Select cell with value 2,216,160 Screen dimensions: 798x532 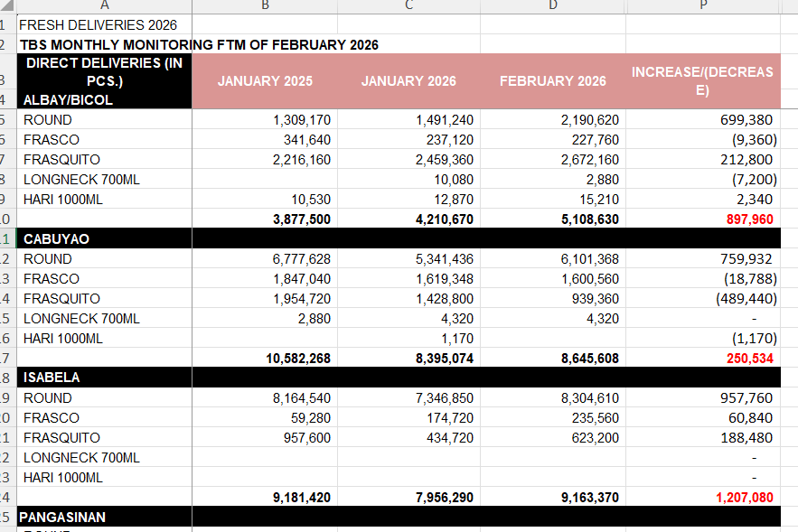coord(265,160)
